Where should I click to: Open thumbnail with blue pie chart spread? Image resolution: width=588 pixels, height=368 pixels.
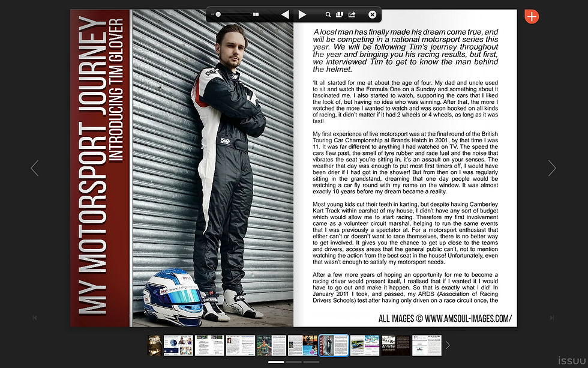click(179, 346)
